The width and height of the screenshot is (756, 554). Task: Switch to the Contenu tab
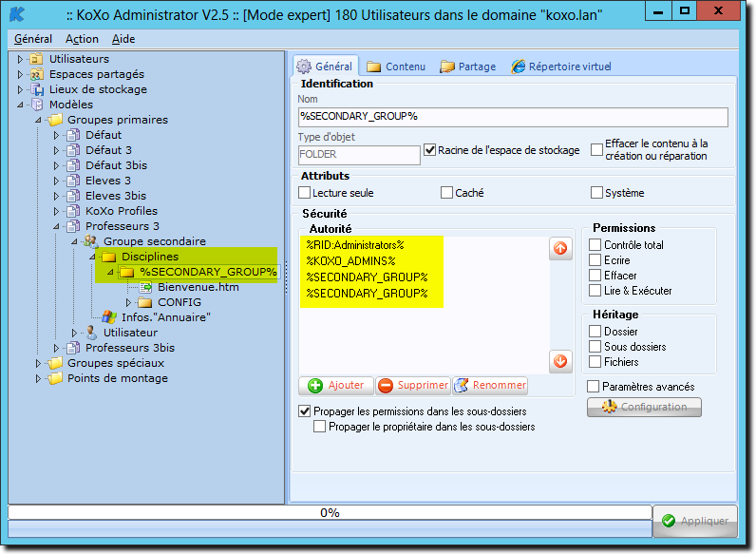(396, 67)
